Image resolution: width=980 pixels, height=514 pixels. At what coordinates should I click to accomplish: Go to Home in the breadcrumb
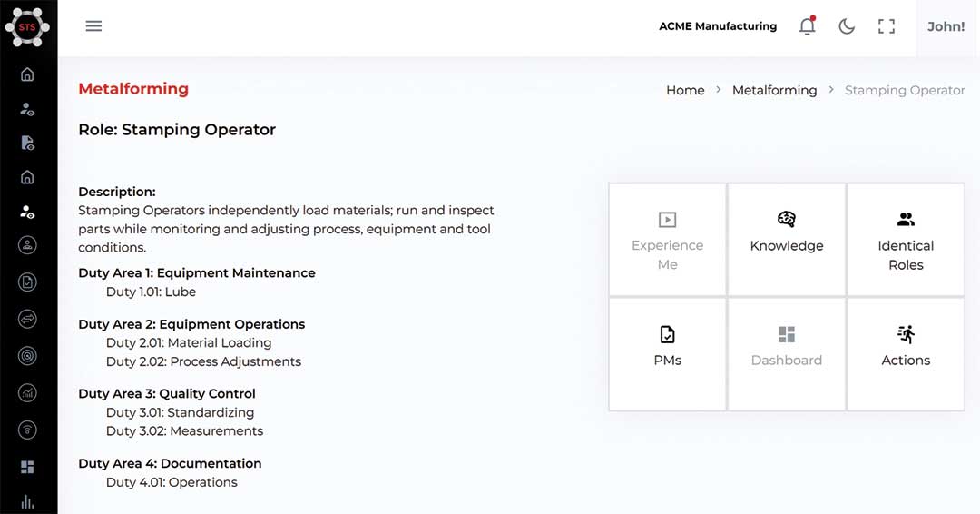pyautogui.click(x=685, y=91)
